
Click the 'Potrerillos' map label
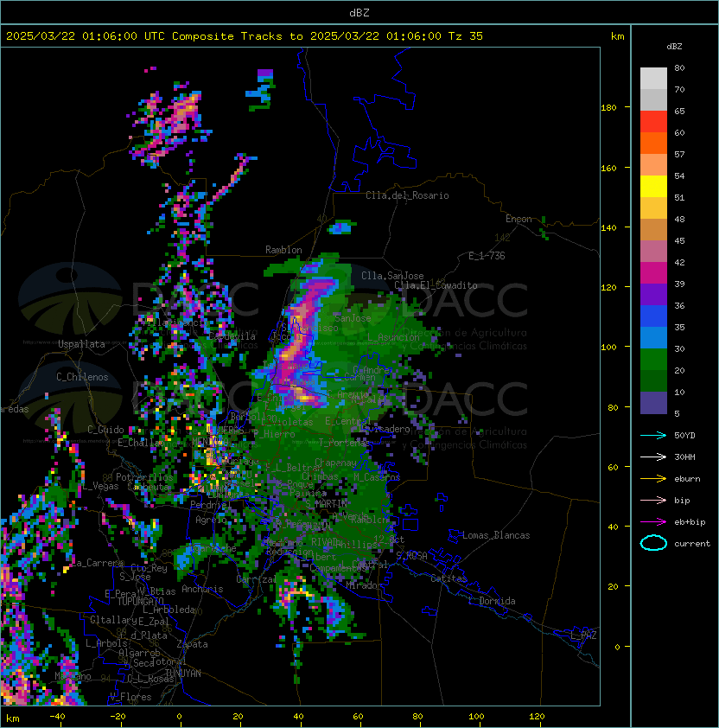(144, 477)
